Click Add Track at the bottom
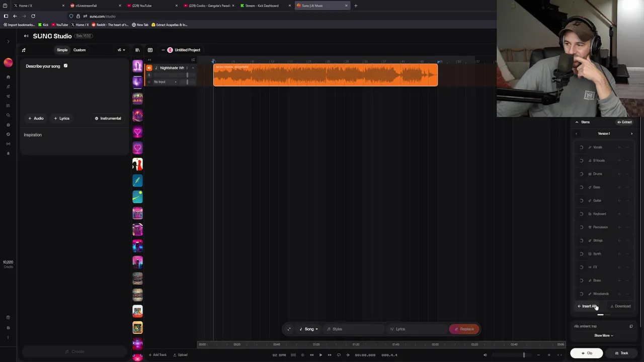This screenshot has height=362, width=644. [x=157, y=355]
